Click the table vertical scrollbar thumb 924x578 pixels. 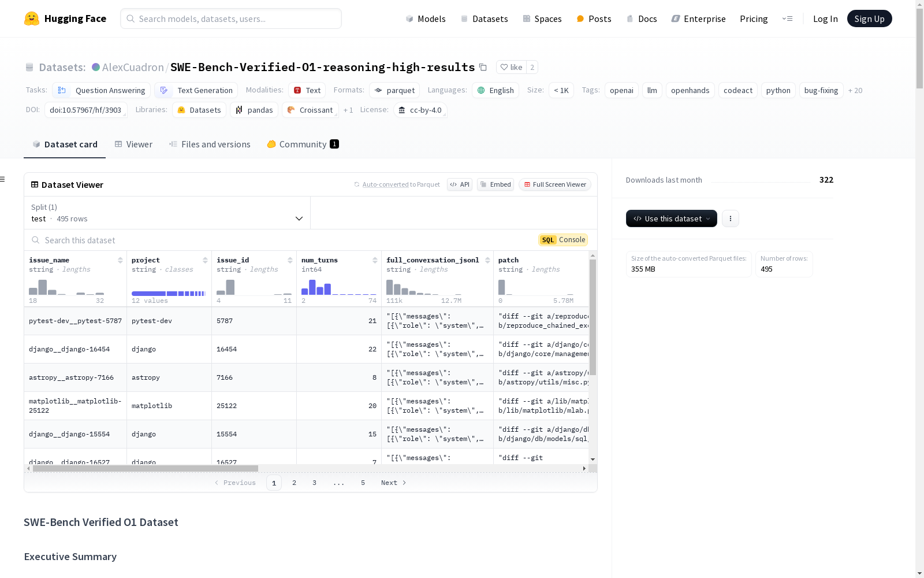593,317
